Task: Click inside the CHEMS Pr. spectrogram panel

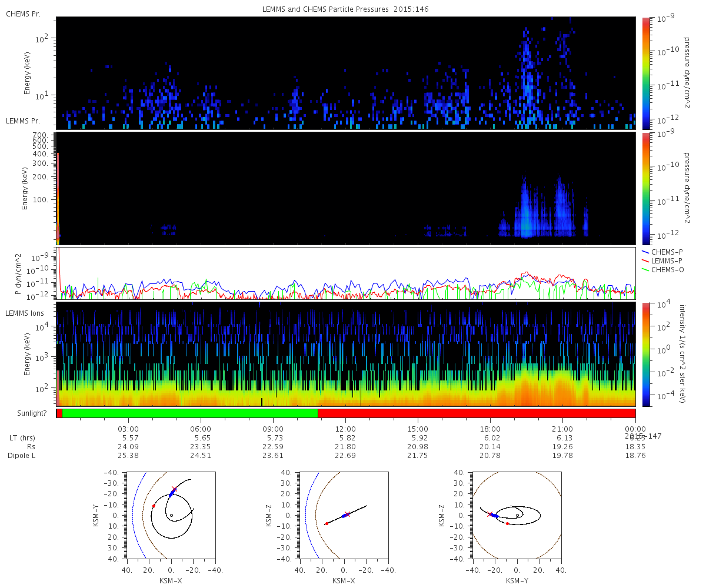Action: (346, 72)
